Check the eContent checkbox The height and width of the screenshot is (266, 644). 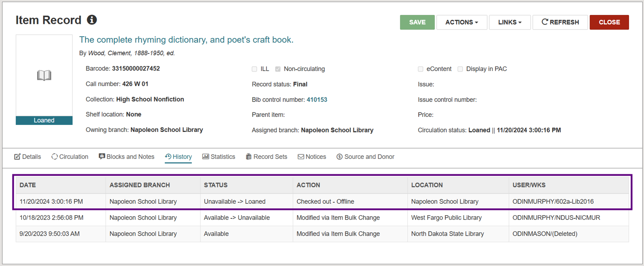pos(420,69)
